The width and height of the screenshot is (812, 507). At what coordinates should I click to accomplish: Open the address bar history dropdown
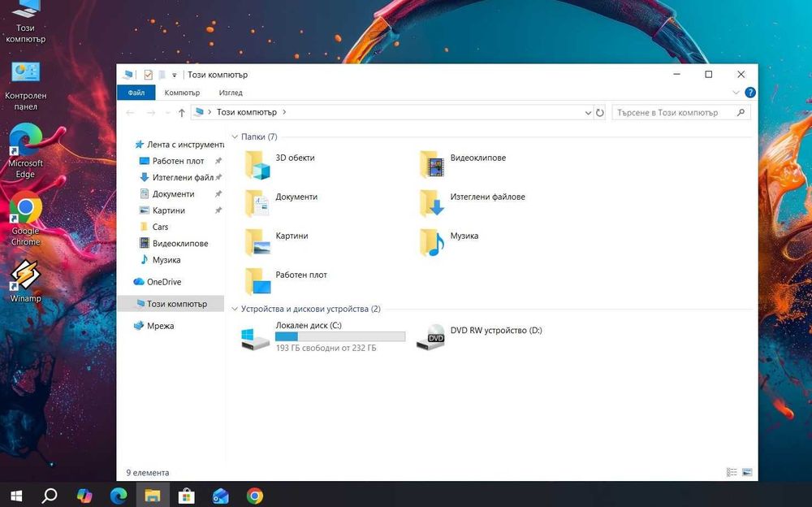point(588,112)
